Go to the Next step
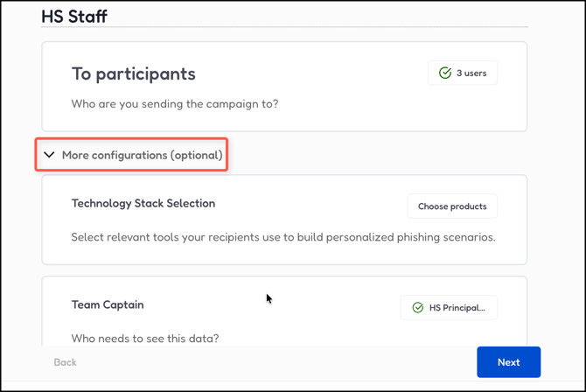586x392 pixels. click(508, 362)
